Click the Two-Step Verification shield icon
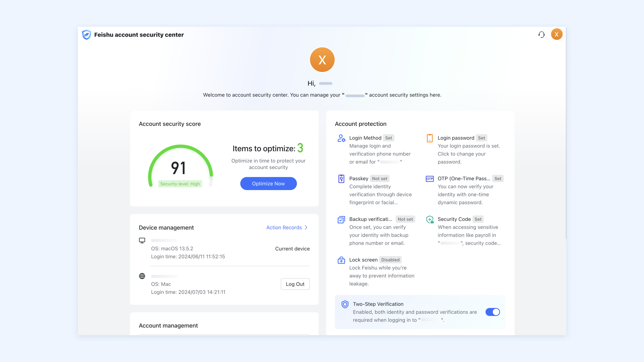644x362 pixels. pos(345,304)
